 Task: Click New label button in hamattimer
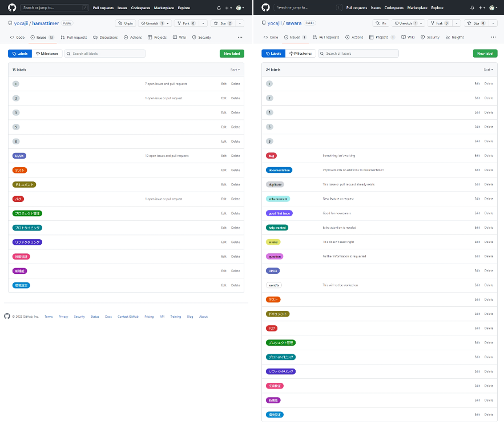[x=232, y=54]
